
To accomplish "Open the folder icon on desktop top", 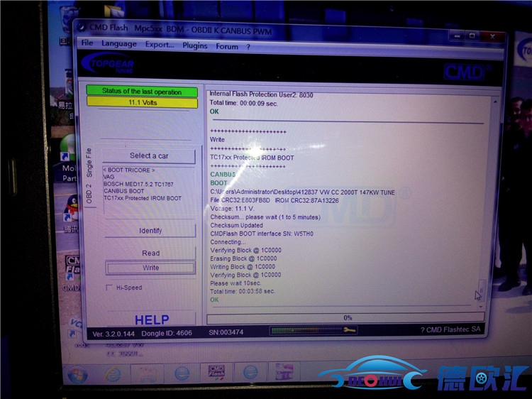I will (x=113, y=11).
